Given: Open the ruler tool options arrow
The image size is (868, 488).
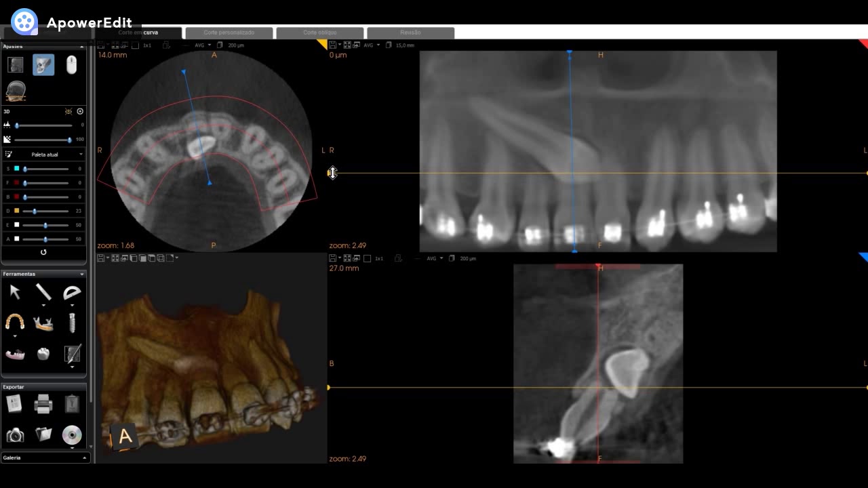Looking at the screenshot, I should [x=43, y=305].
